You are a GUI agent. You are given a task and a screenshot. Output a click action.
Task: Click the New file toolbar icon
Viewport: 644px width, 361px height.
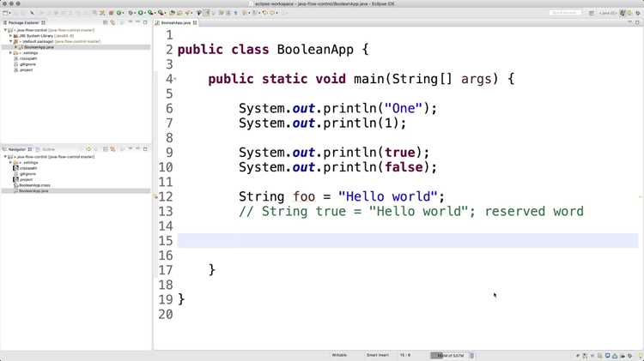tap(5, 13)
